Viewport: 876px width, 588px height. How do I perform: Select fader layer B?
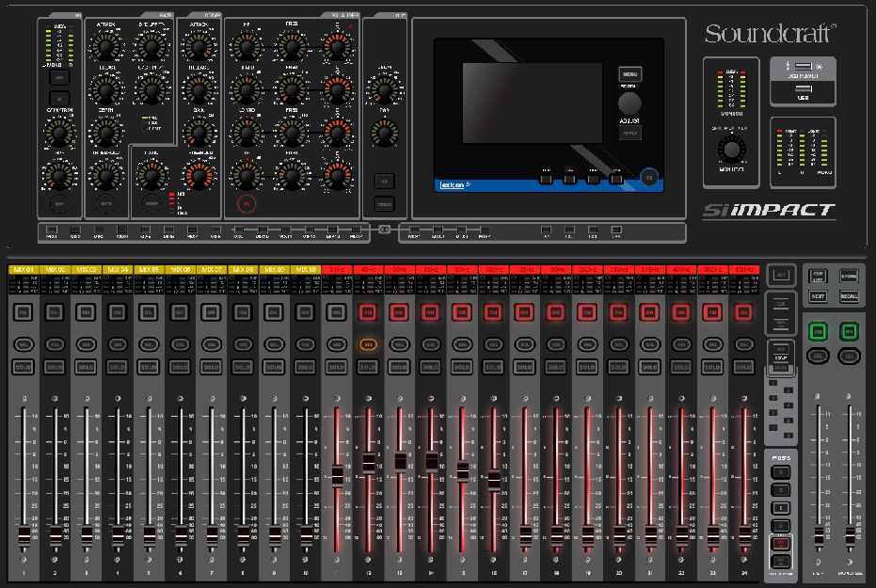(x=780, y=490)
